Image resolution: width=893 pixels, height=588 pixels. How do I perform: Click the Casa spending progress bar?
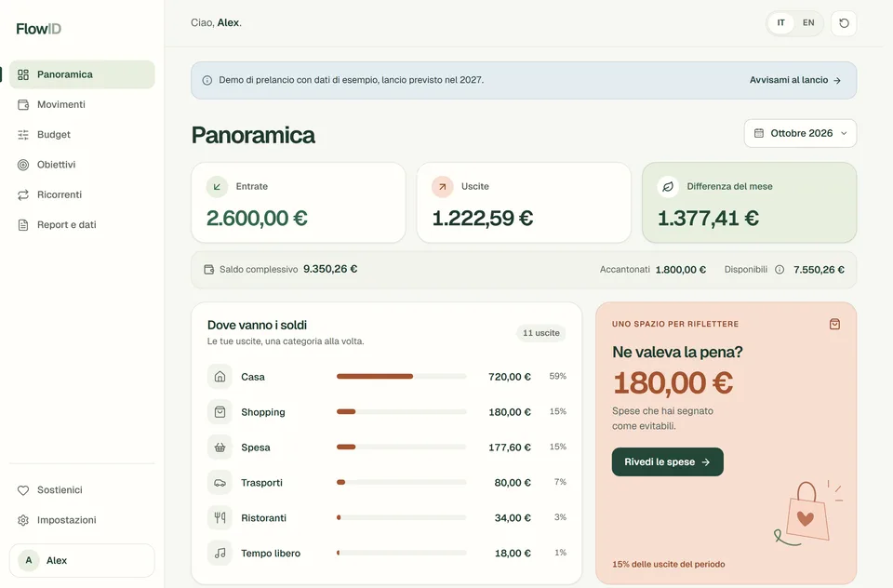402,377
